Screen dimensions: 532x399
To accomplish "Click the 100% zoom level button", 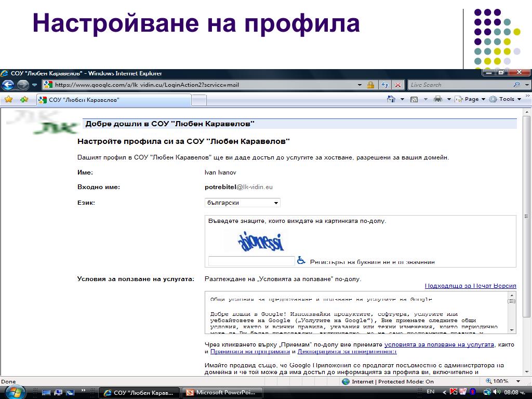I will [497, 381].
